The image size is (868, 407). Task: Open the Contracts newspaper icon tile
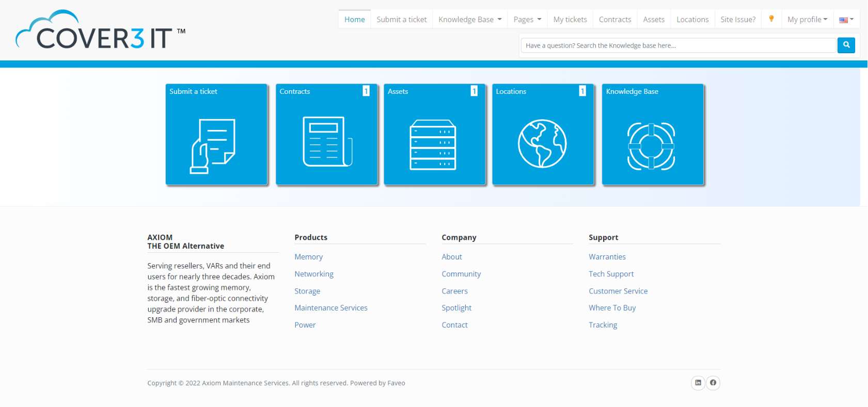326,142
